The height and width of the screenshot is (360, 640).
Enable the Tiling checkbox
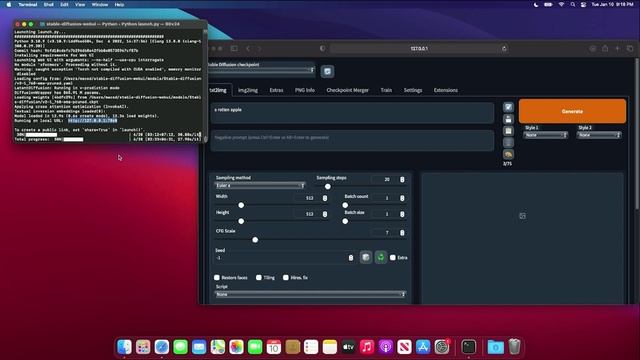(259, 278)
